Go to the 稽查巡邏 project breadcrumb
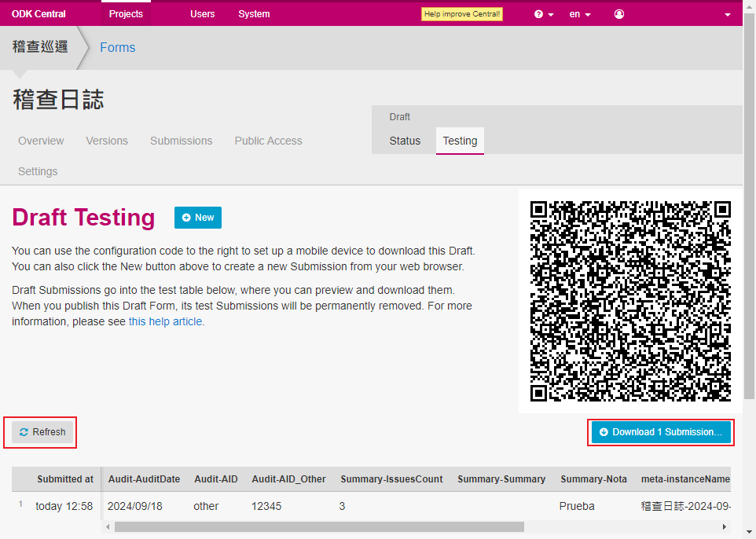The image size is (756, 539). pos(40,47)
